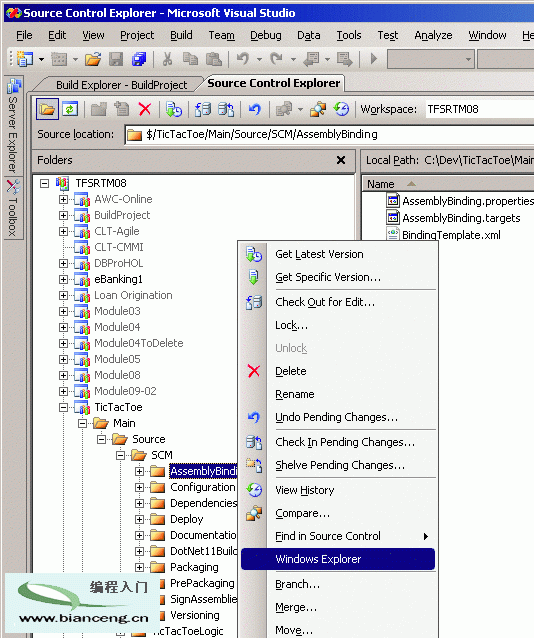This screenshot has width=534, height=638.
Task: Open the Analyze menu
Action: pyautogui.click(x=433, y=35)
